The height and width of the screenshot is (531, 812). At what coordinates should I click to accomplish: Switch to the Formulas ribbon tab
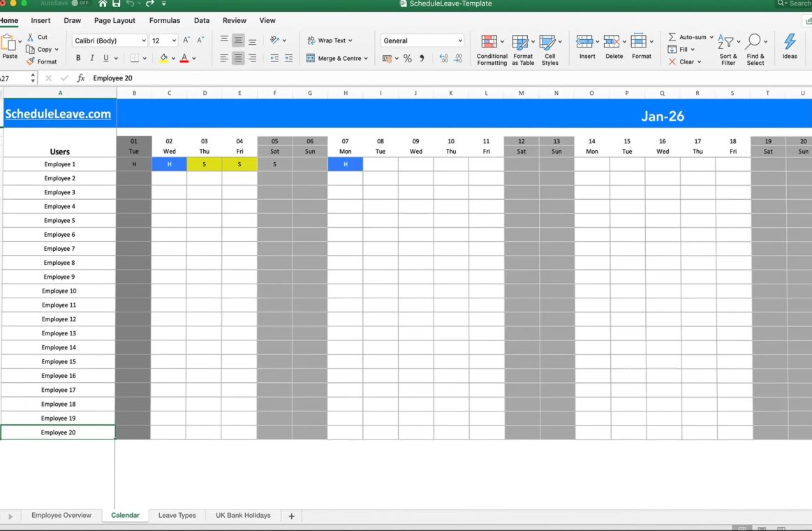[164, 21]
